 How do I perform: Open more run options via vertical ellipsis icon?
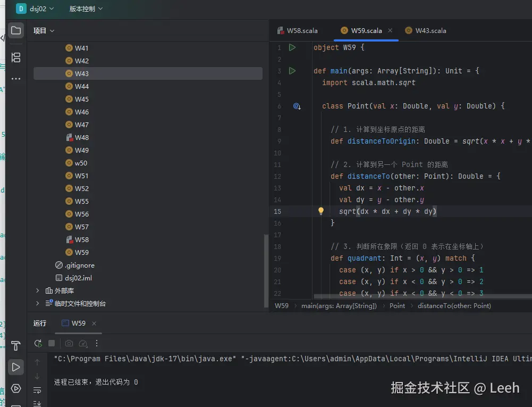coord(96,343)
